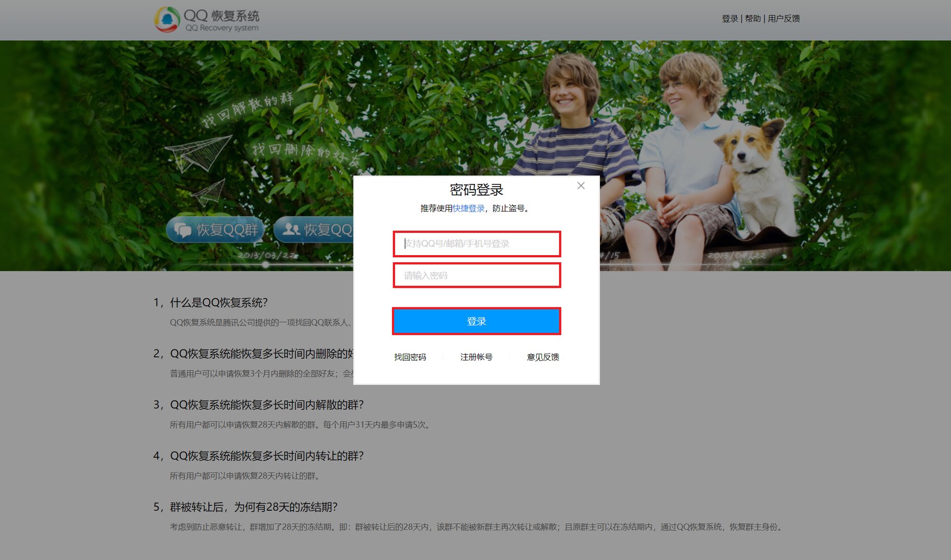The width and height of the screenshot is (951, 560).
Task: Click 注册帐号 to register account
Action: 476,357
